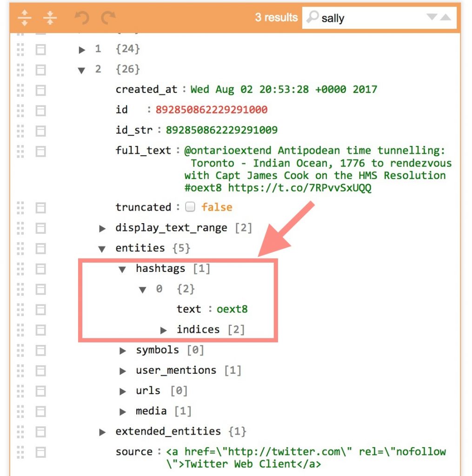Collapse the entities node

(x=102, y=248)
